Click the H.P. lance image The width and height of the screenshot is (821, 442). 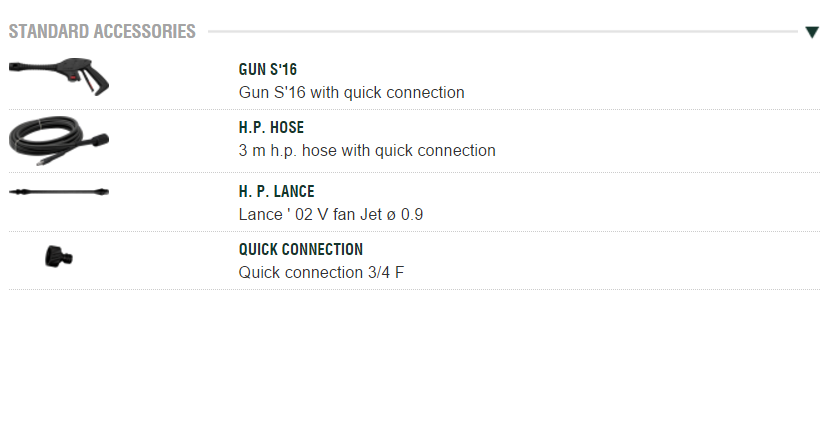point(59,191)
